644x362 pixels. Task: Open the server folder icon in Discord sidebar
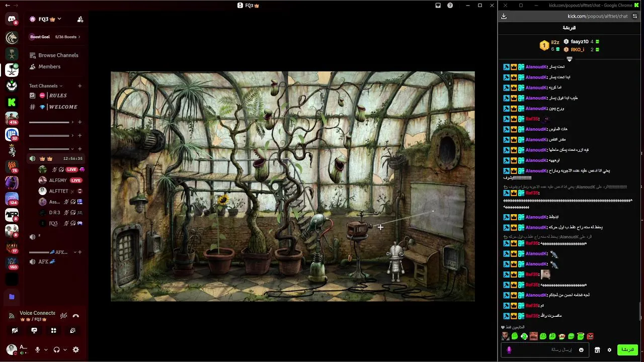tap(12, 297)
